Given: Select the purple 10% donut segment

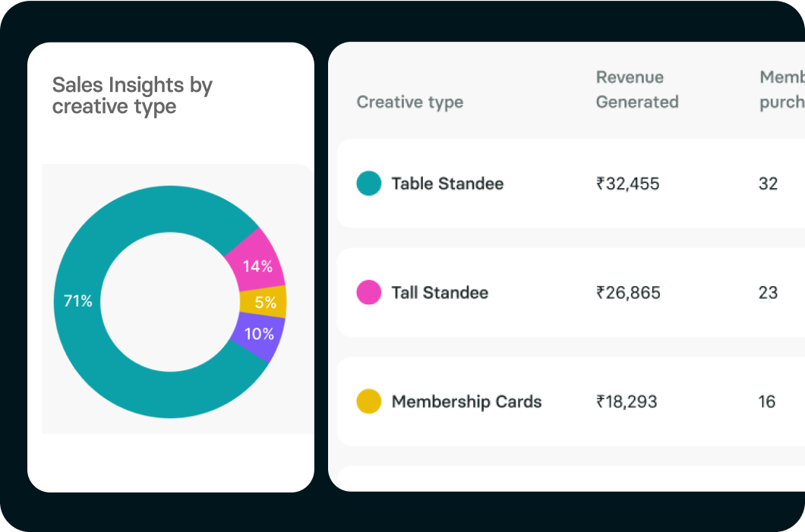Looking at the screenshot, I should pos(259,334).
